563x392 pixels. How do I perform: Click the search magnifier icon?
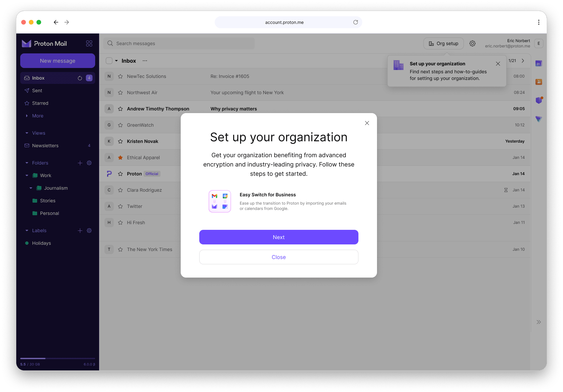pos(110,43)
